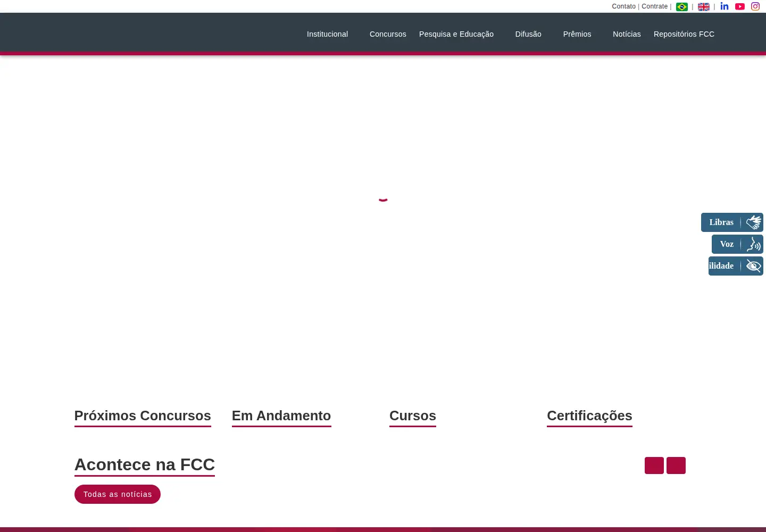This screenshot has width=766, height=532.
Task: Open the YouTube channel icon
Action: click(x=740, y=6)
